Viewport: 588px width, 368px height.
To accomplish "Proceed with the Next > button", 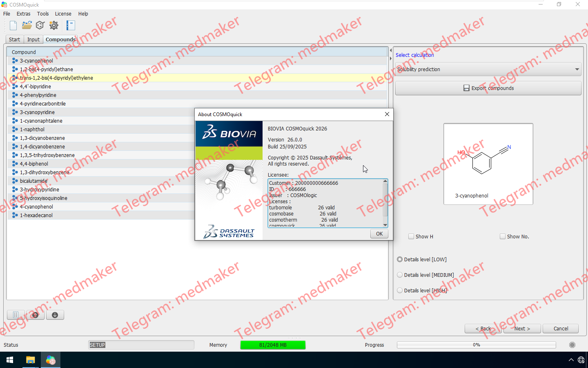I will [522, 328].
